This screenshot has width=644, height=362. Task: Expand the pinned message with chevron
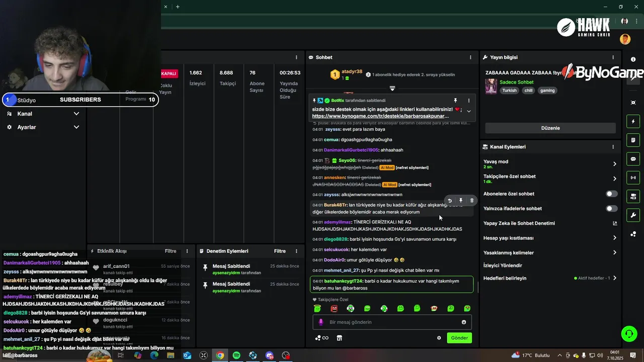(x=468, y=111)
